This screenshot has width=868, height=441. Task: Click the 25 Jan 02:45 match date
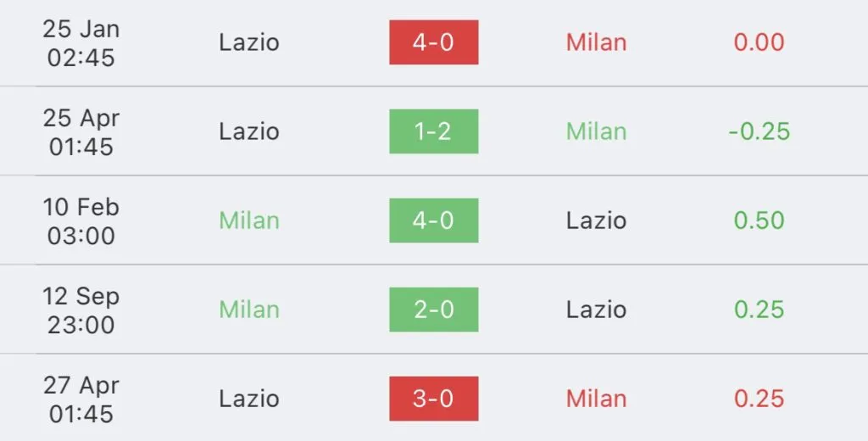pyautogui.click(x=81, y=42)
